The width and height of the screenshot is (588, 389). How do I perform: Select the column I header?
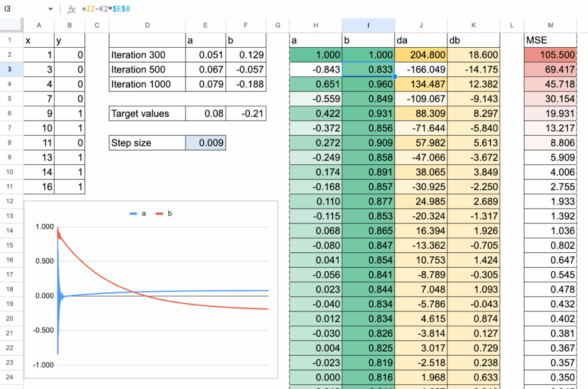click(368, 25)
